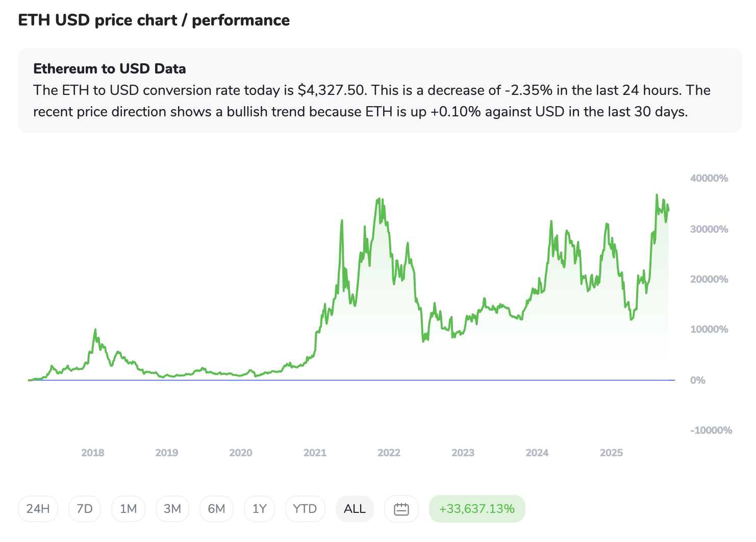The width and height of the screenshot is (756, 542).
Task: Click the 2020 x-axis year label
Action: [x=241, y=453]
